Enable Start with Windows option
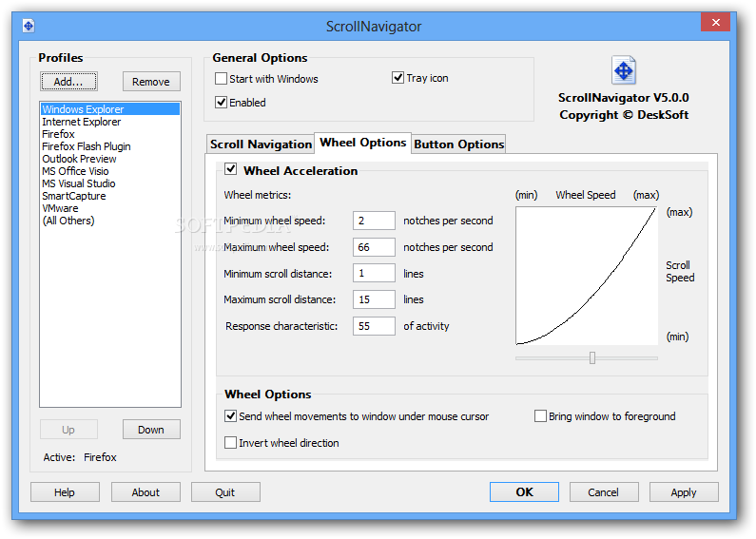Image resolution: width=756 pixels, height=539 pixels. pyautogui.click(x=221, y=79)
